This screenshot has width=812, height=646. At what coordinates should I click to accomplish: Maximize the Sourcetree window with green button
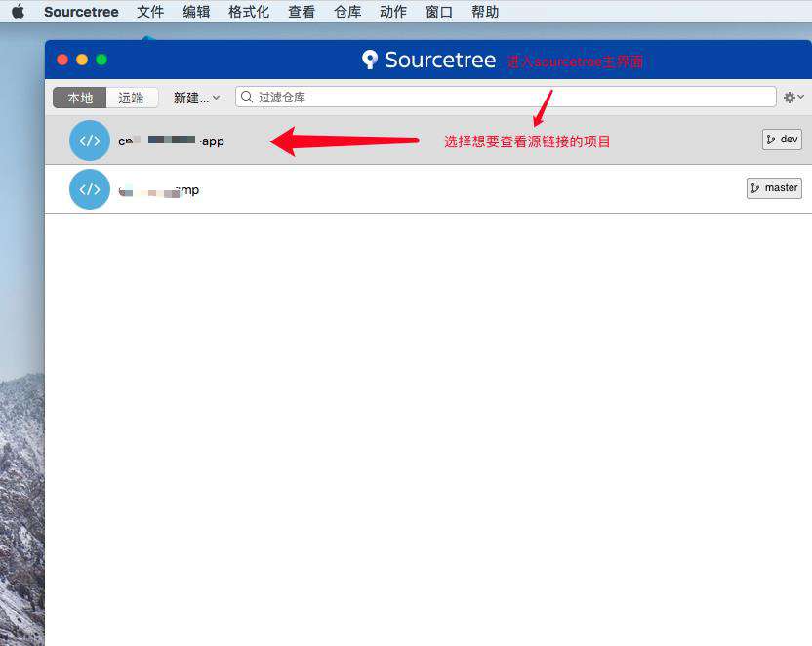coord(101,60)
